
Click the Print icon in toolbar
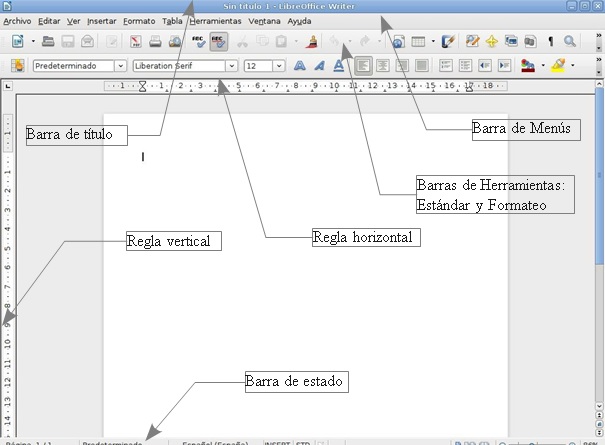click(x=155, y=42)
